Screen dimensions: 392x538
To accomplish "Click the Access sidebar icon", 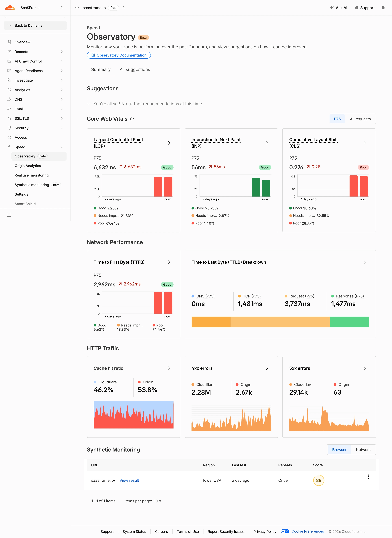I will tap(9, 137).
